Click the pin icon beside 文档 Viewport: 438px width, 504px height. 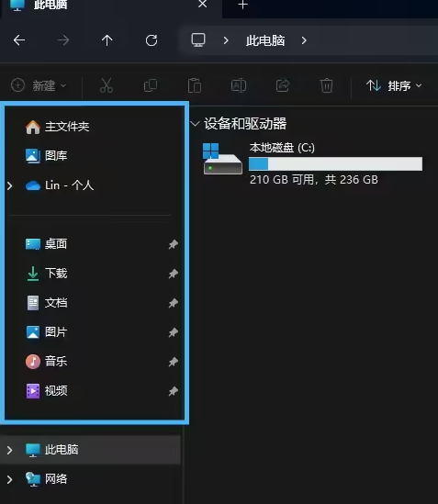pyautogui.click(x=173, y=303)
